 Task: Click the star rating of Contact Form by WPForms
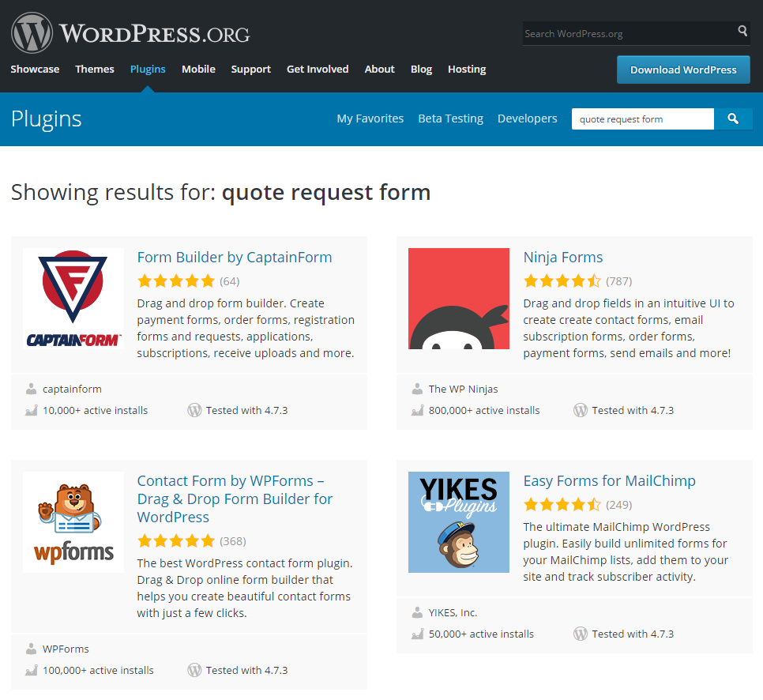176,541
